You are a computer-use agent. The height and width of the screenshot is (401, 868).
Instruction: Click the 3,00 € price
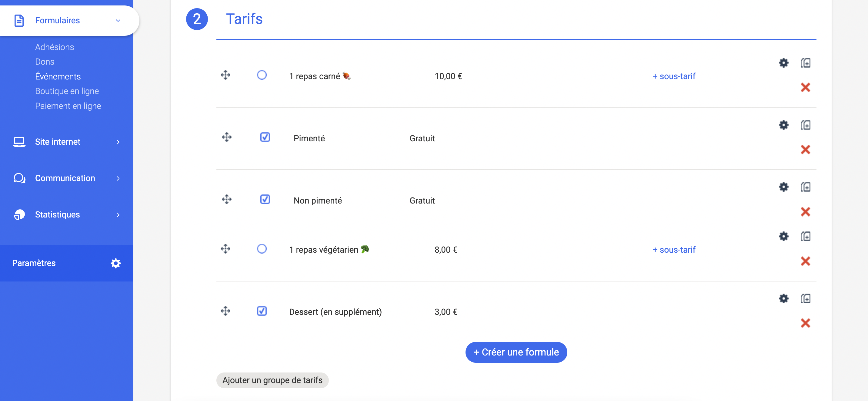pos(446,312)
